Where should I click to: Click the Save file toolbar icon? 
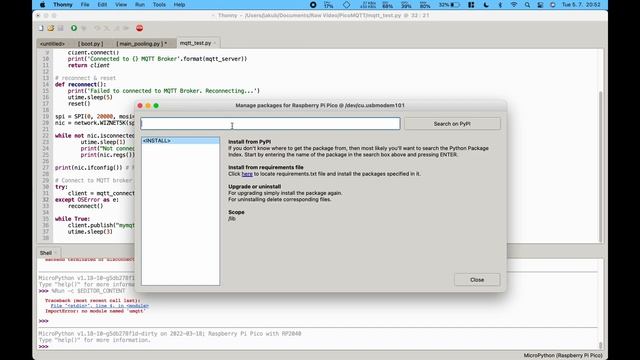[60, 28]
